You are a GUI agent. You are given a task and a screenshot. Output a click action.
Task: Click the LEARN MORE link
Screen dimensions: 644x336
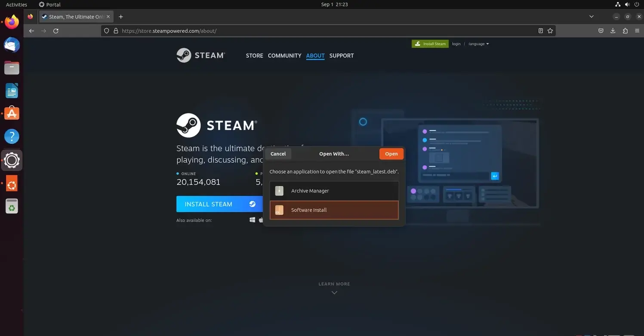334,284
